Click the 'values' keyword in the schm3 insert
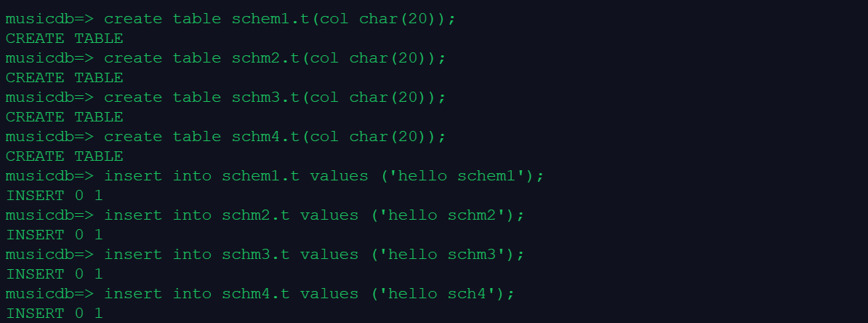Image resolution: width=868 pixels, height=323 pixels. [329, 254]
